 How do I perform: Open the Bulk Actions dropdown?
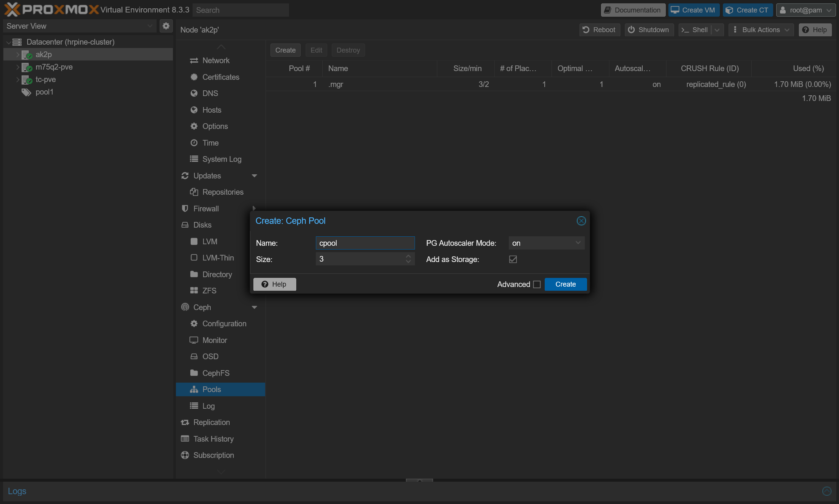tap(761, 30)
